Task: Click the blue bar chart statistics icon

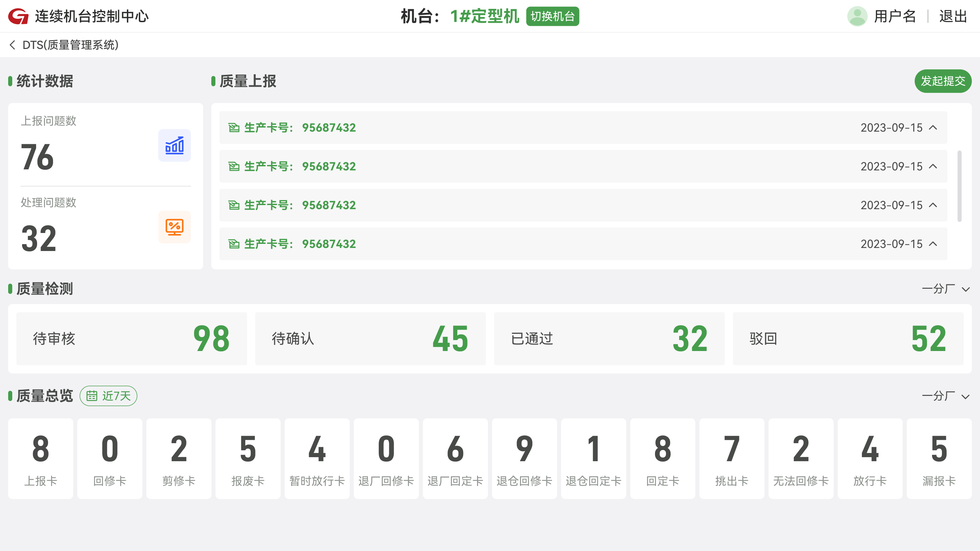Action: (175, 145)
